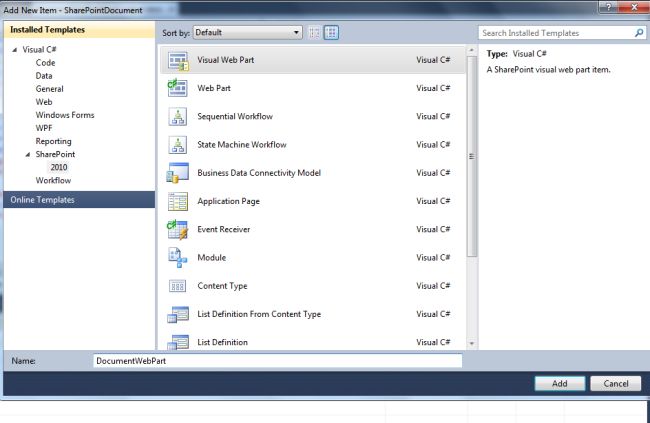Select the Data category
650x423 pixels.
click(x=44, y=76)
